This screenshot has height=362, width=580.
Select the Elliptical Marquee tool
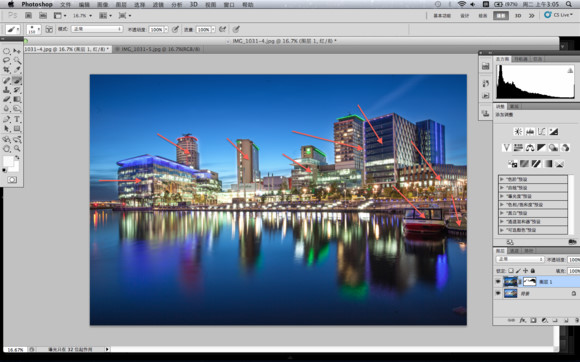tap(7, 51)
